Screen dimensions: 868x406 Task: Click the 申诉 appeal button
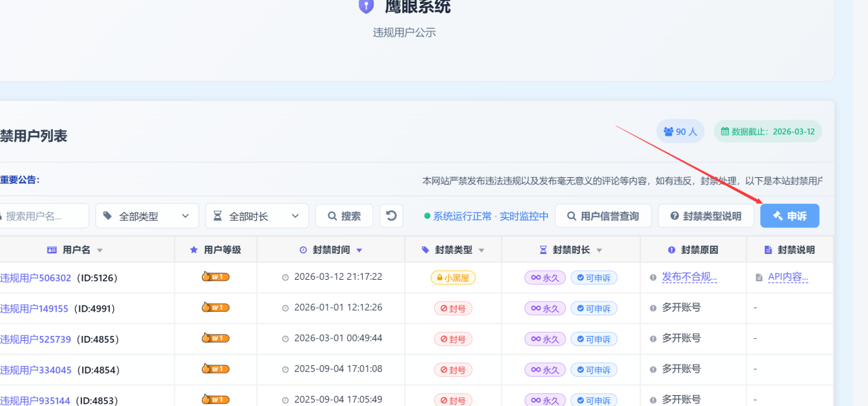pos(789,215)
